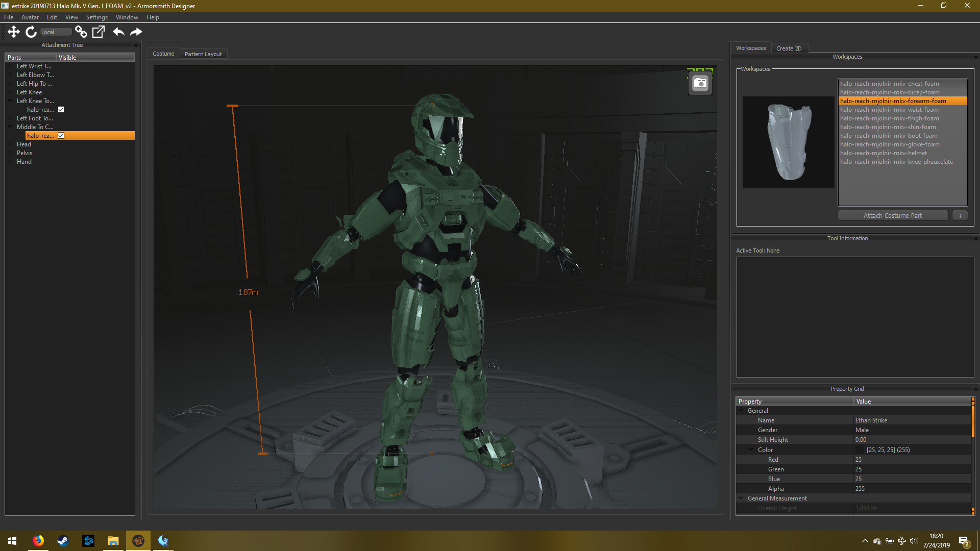
Task: Click Attach Costume Part button
Action: [893, 216]
